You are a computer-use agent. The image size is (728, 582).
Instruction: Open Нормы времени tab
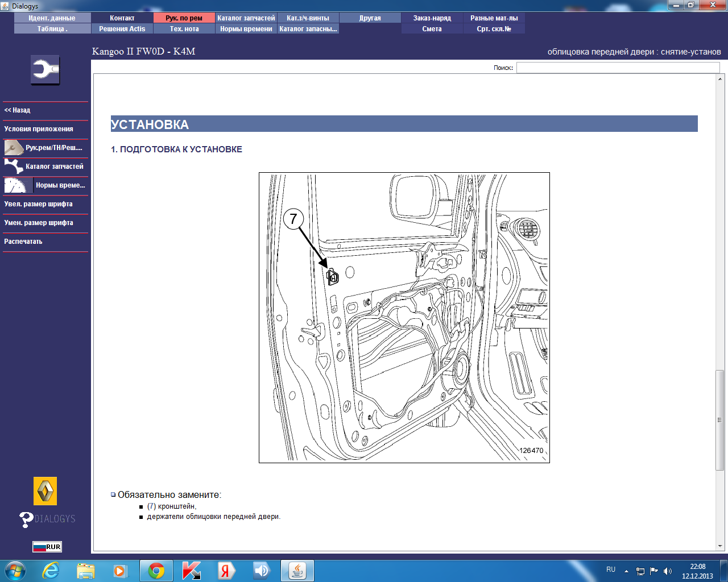click(x=246, y=29)
